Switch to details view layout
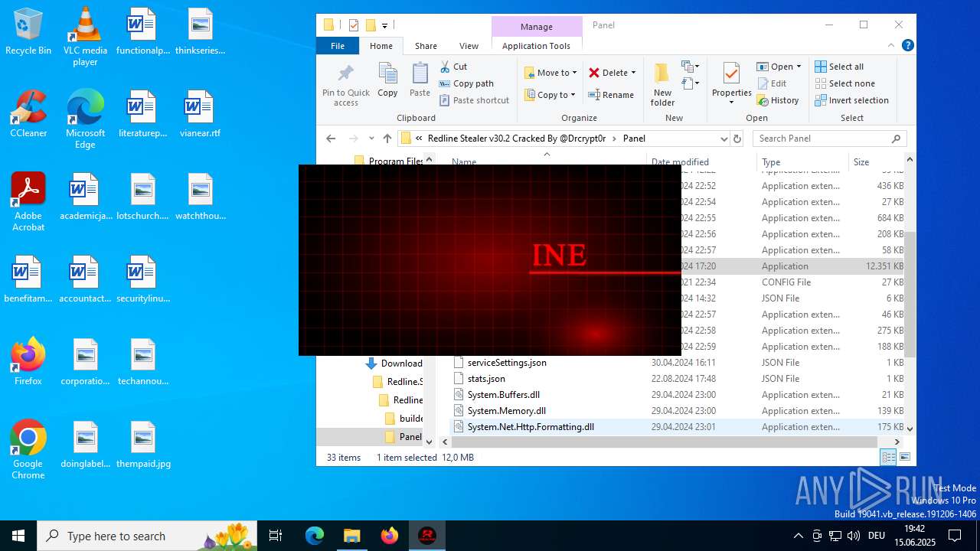 pyautogui.click(x=888, y=457)
